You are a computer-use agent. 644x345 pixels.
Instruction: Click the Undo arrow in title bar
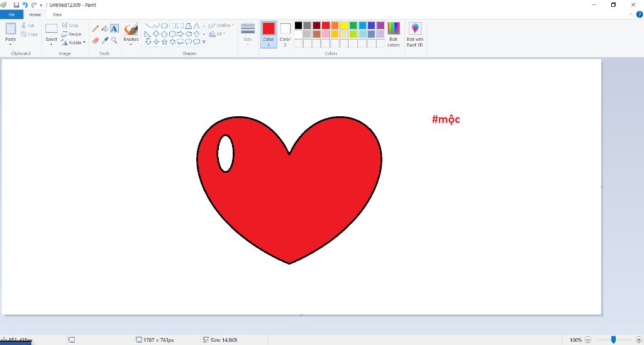pos(25,5)
